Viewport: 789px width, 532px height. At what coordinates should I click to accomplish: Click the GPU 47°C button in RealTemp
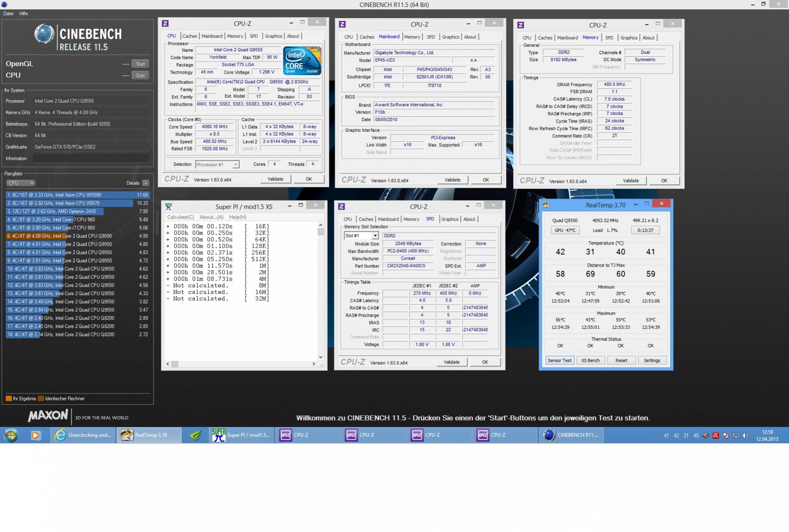[565, 230]
